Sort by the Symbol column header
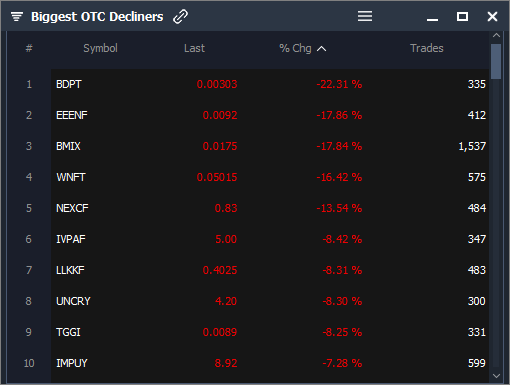 [x=100, y=48]
